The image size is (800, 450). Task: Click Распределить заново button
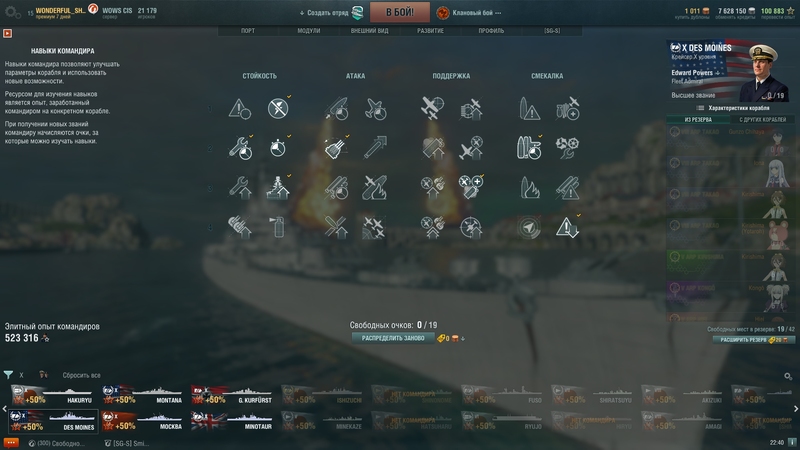pyautogui.click(x=393, y=338)
